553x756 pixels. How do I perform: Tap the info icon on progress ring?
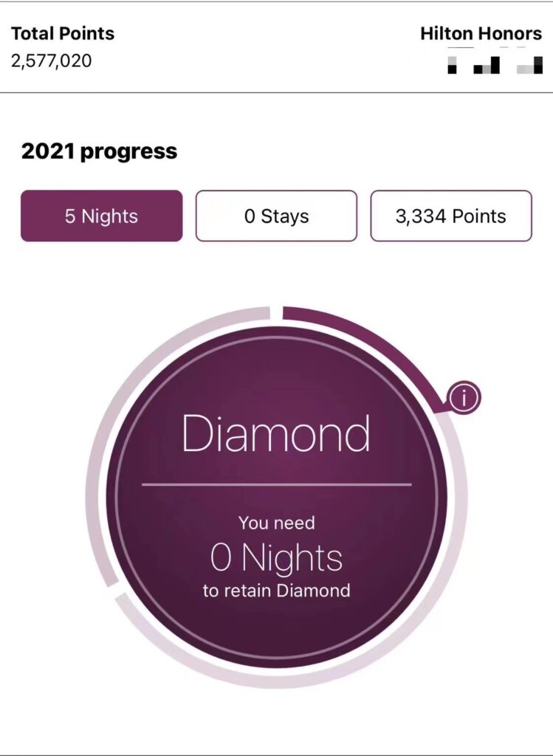click(464, 398)
